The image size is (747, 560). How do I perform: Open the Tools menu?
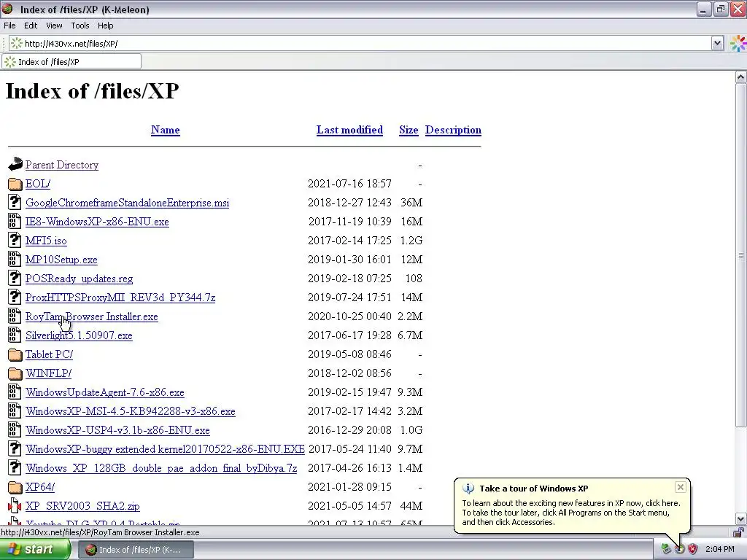click(80, 26)
